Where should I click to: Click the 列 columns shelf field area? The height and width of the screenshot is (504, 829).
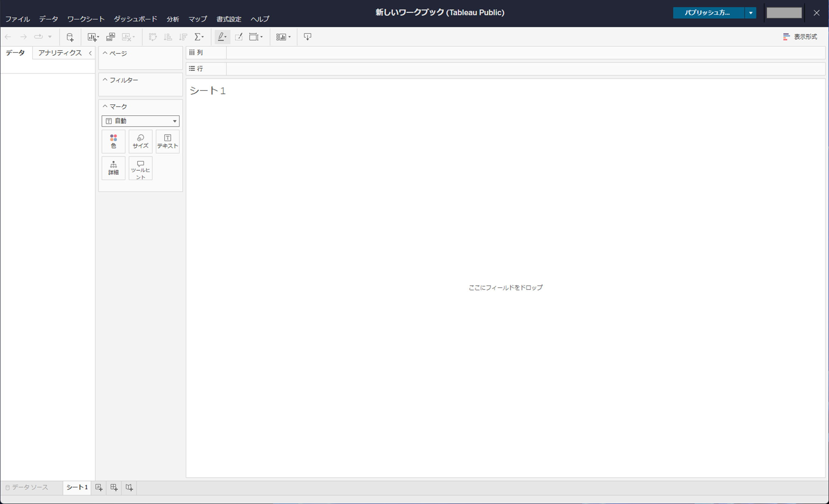pos(525,53)
